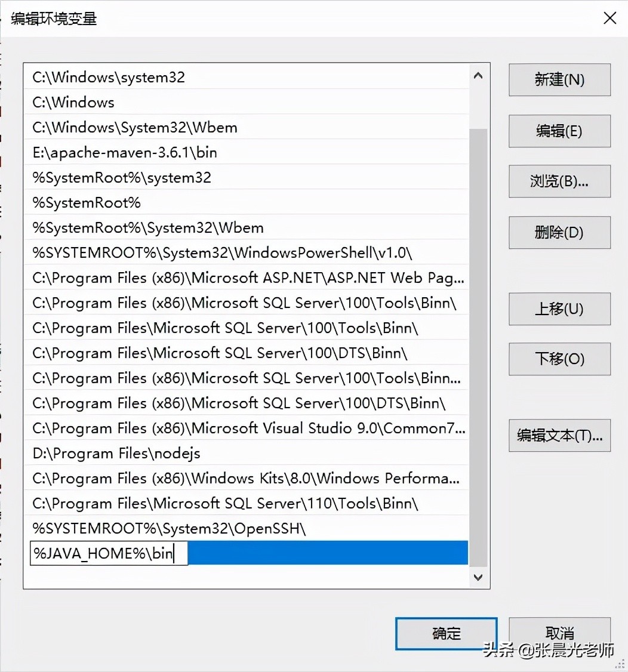This screenshot has width=628, height=672.
Task: Click 删除(D) to remove selected path
Action: click(x=559, y=232)
